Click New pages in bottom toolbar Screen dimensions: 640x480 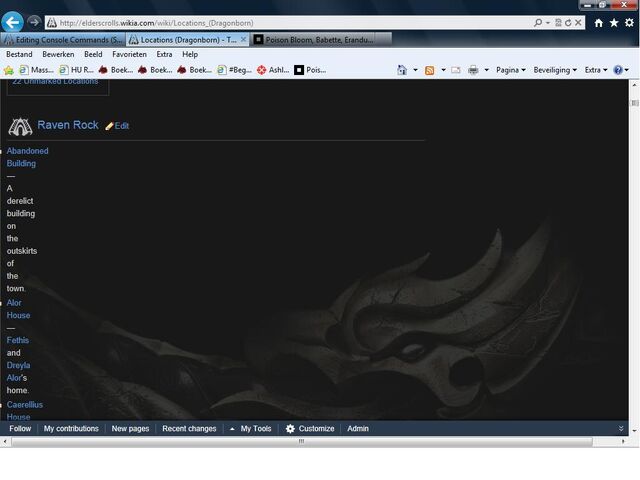[x=130, y=429]
